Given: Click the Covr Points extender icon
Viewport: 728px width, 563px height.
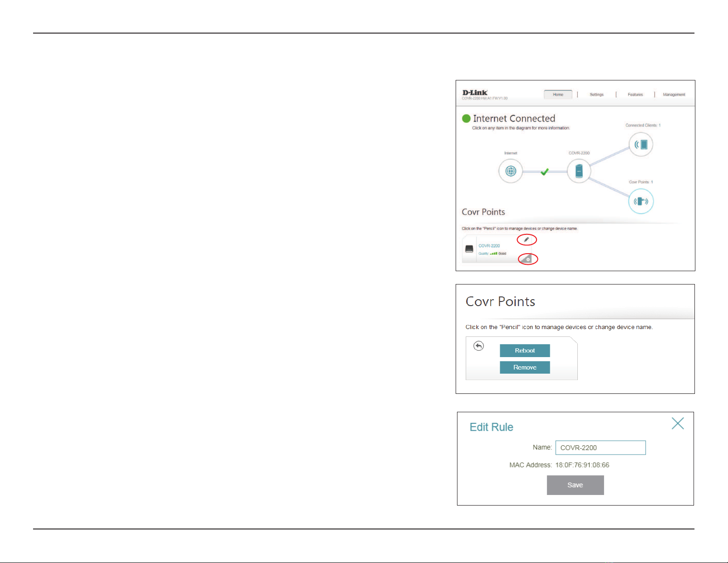Looking at the screenshot, I should (x=641, y=201).
